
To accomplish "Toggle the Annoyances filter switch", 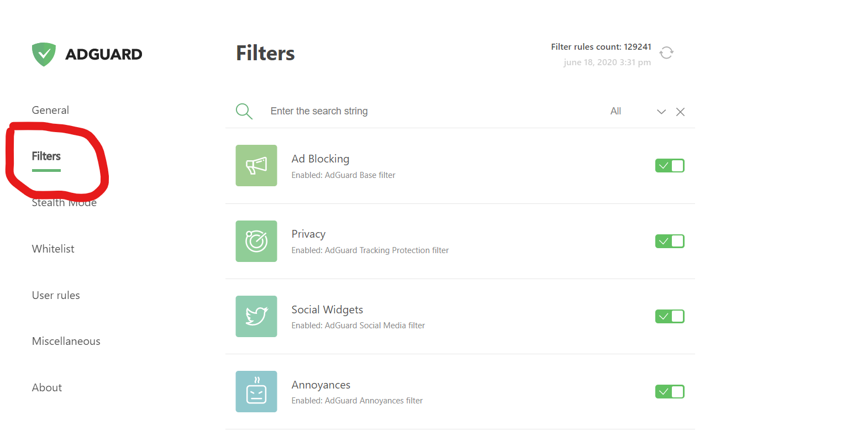I will point(670,392).
